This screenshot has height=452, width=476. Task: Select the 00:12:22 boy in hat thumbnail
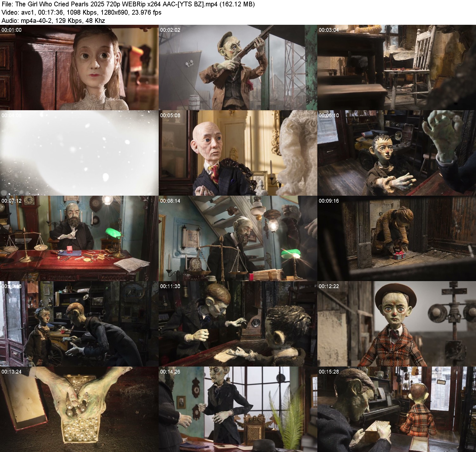(x=397, y=324)
